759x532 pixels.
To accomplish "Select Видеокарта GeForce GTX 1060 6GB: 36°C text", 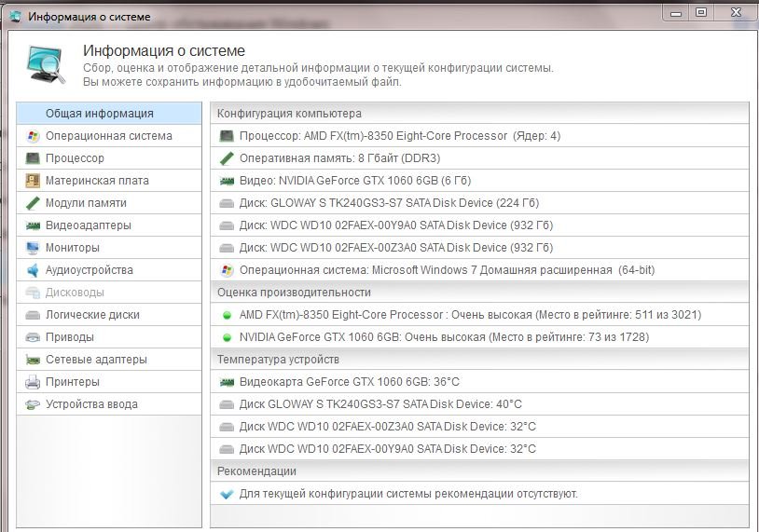I will [349, 382].
